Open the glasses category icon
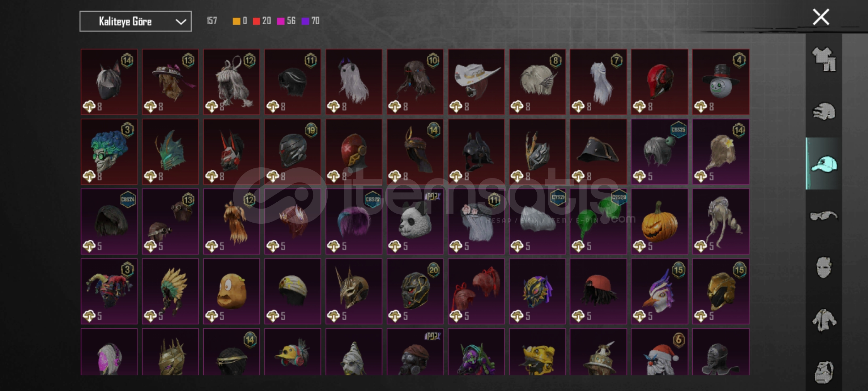The width and height of the screenshot is (868, 391). pos(824,216)
